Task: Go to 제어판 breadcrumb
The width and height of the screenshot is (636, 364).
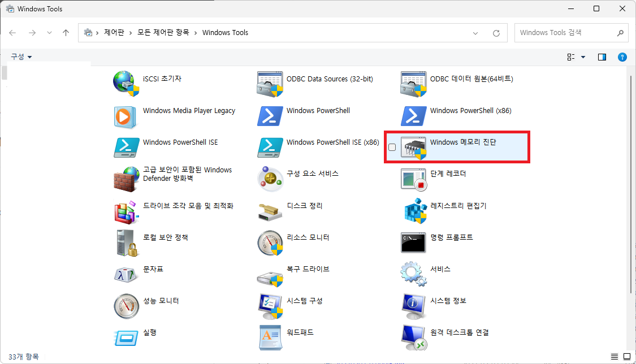Action: [x=114, y=32]
